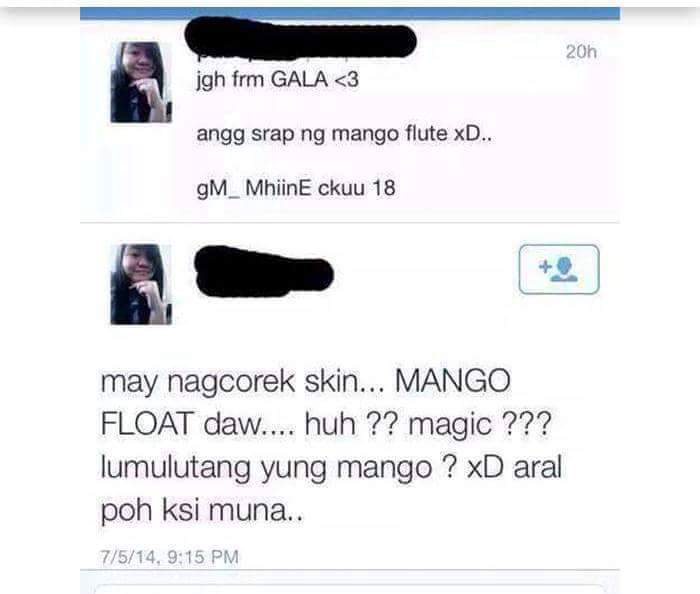The width and height of the screenshot is (700, 594).
Task: Open the avatar photo beside the follow button
Action: pyautogui.click(x=141, y=284)
